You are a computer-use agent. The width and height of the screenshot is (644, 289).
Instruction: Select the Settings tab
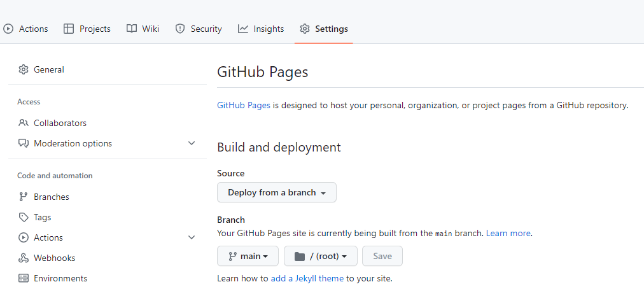tap(324, 29)
